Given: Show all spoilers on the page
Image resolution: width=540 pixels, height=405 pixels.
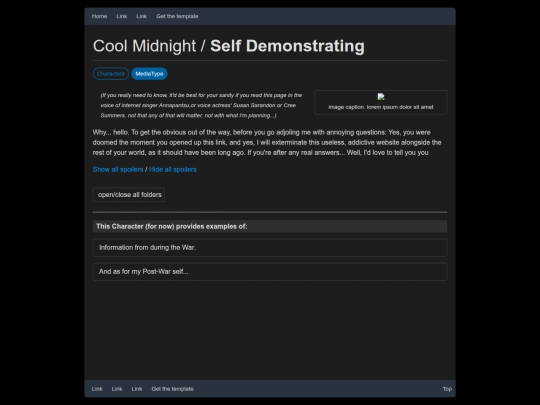Looking at the screenshot, I should click(x=118, y=169).
